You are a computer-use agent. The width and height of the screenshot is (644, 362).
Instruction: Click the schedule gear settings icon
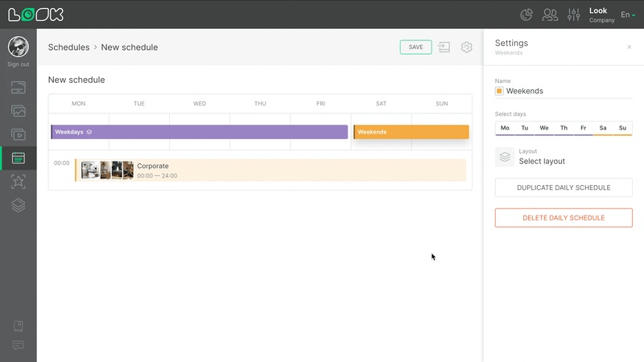466,47
